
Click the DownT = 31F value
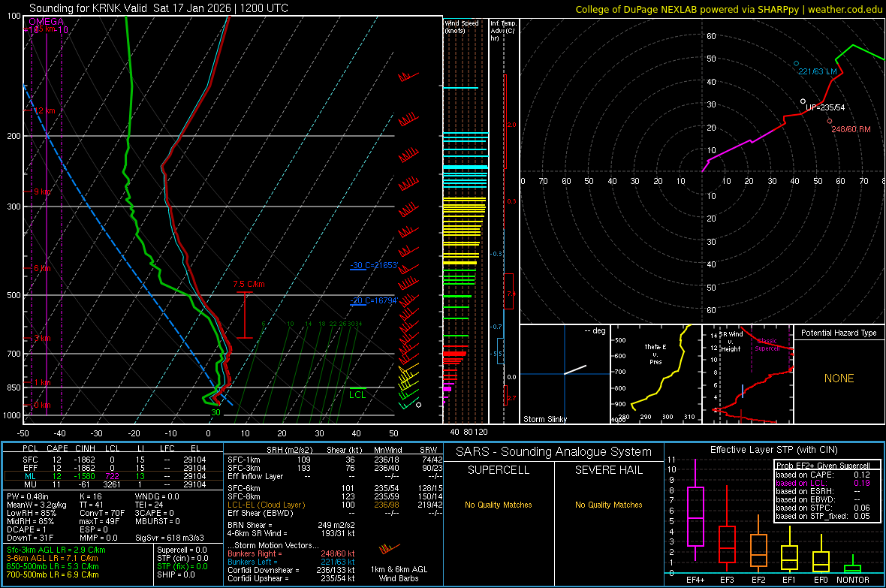[x=30, y=538]
